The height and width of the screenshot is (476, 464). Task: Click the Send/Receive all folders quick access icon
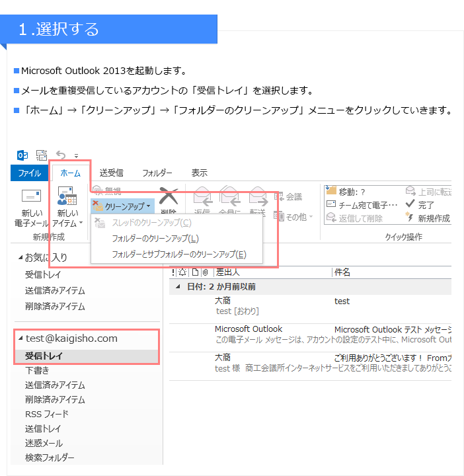pos(42,155)
